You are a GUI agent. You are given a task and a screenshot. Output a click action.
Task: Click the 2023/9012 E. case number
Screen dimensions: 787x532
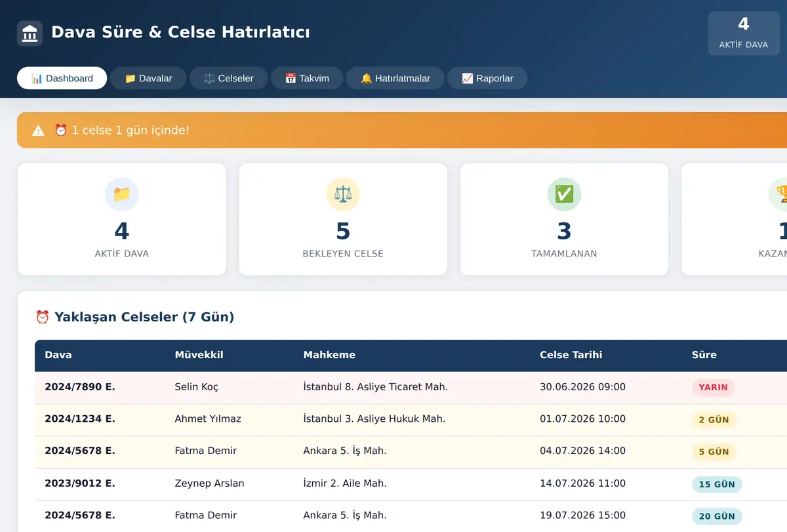[80, 483]
